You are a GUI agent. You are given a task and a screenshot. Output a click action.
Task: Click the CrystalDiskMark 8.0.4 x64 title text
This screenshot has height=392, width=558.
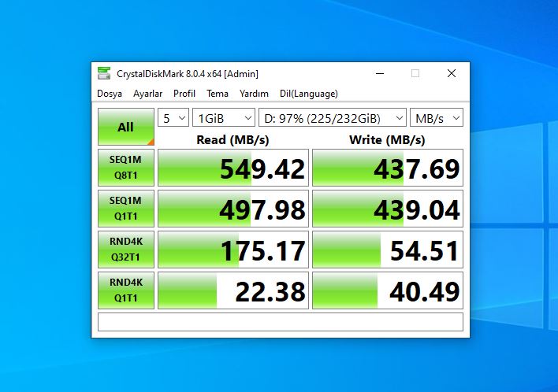(188, 74)
